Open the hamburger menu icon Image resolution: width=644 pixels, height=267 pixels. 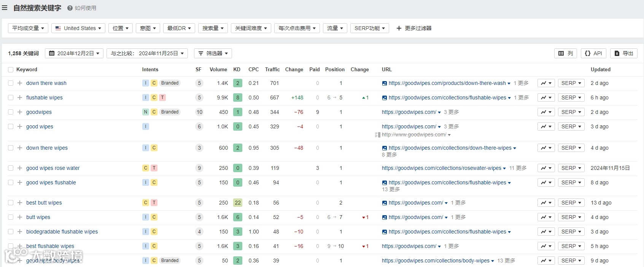[5, 8]
